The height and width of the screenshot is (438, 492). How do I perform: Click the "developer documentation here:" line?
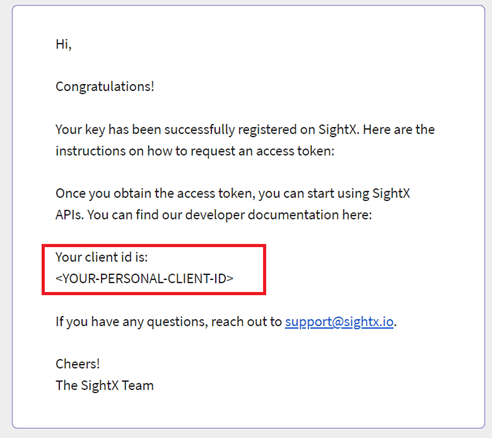point(213,215)
